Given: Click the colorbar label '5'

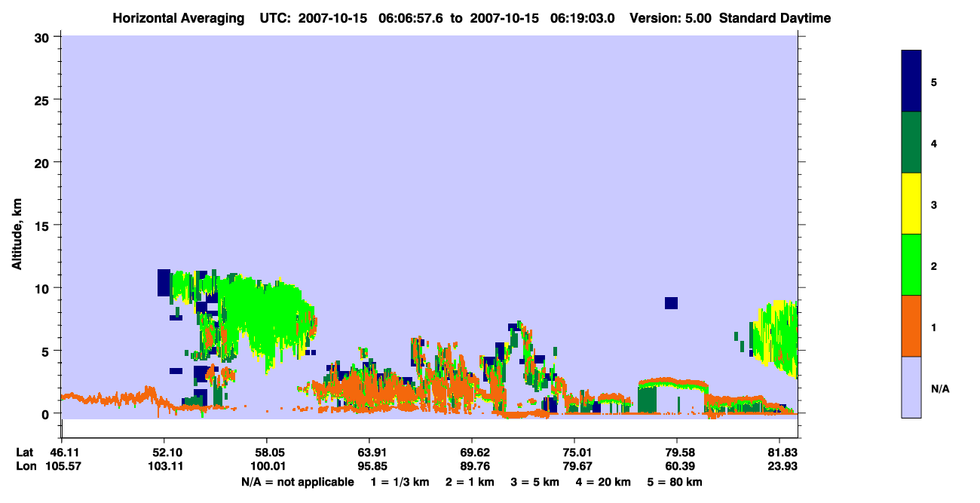Looking at the screenshot, I should (933, 81).
